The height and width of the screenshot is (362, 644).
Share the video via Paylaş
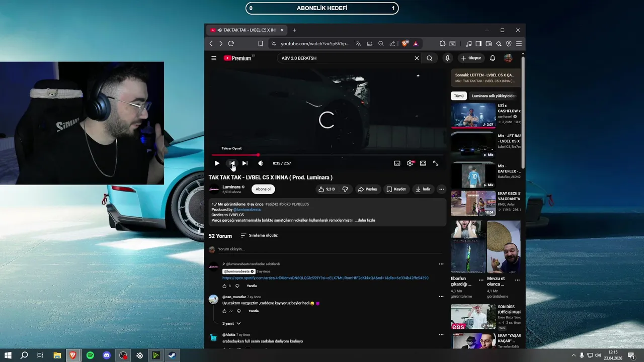pos(367,190)
